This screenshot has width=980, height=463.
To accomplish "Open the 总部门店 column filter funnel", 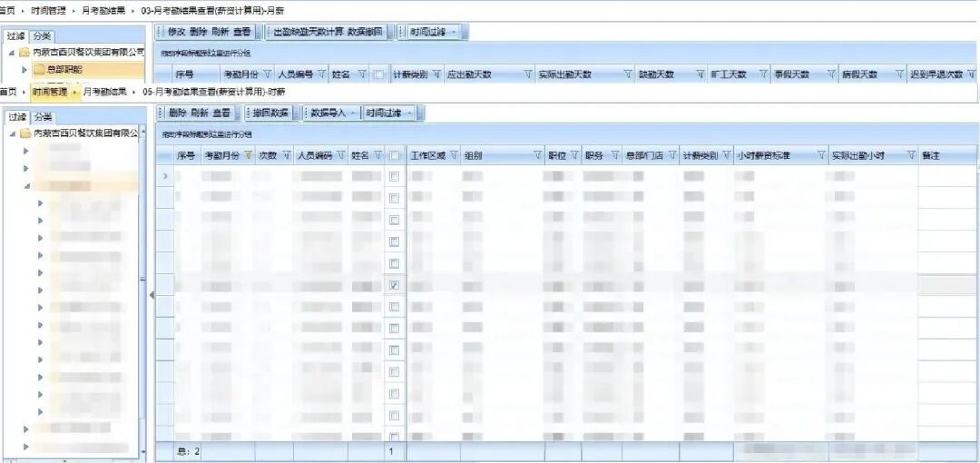I will [x=671, y=155].
